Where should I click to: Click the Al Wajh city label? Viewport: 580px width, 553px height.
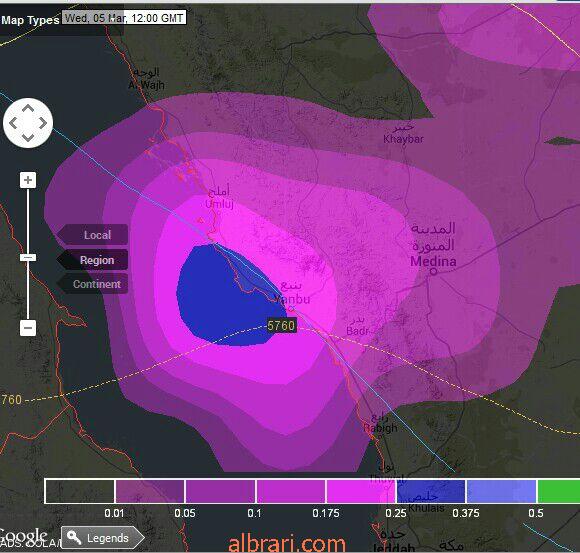[146, 85]
